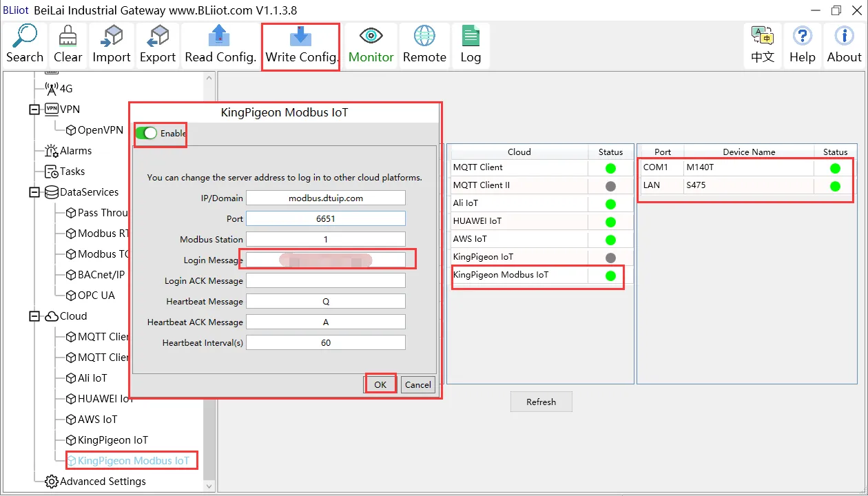This screenshot has width=868, height=496.
Task: Select MQTT Client row in Cloud table
Action: pos(541,167)
